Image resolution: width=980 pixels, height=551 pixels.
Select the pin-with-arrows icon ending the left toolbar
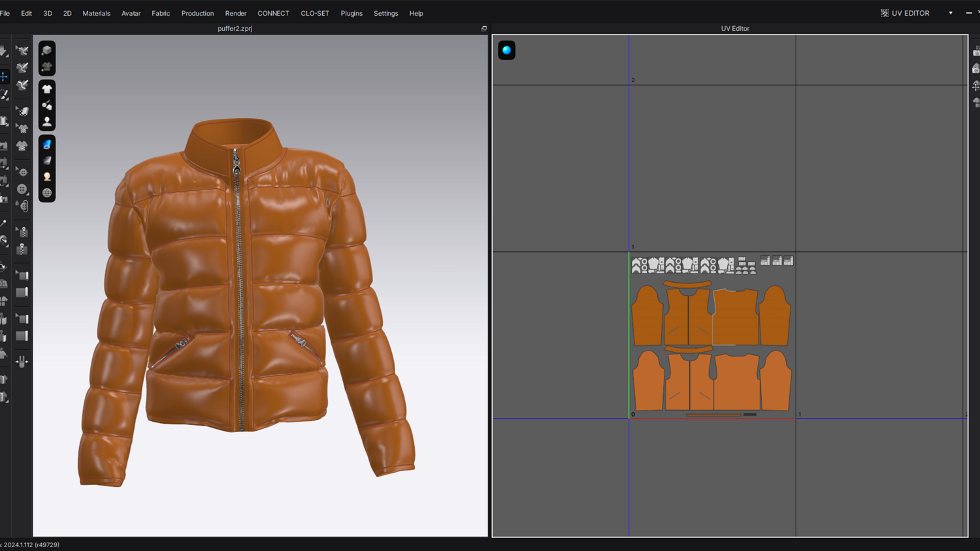pos(22,362)
